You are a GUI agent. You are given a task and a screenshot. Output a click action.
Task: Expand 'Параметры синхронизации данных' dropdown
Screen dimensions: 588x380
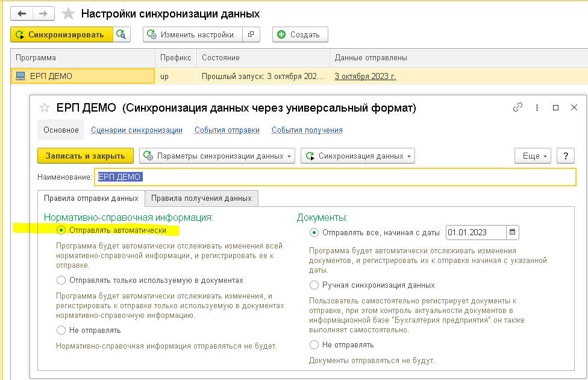tap(217, 156)
